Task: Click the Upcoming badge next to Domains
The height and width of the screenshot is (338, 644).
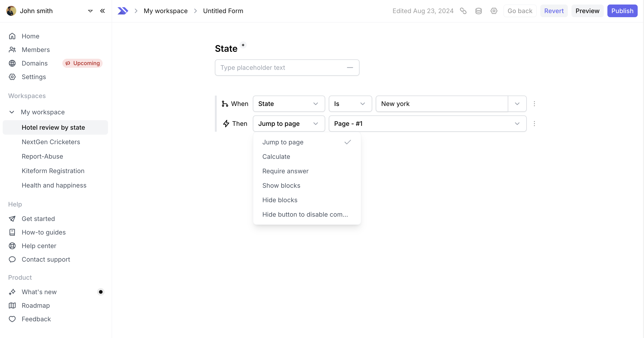Action: [x=82, y=63]
